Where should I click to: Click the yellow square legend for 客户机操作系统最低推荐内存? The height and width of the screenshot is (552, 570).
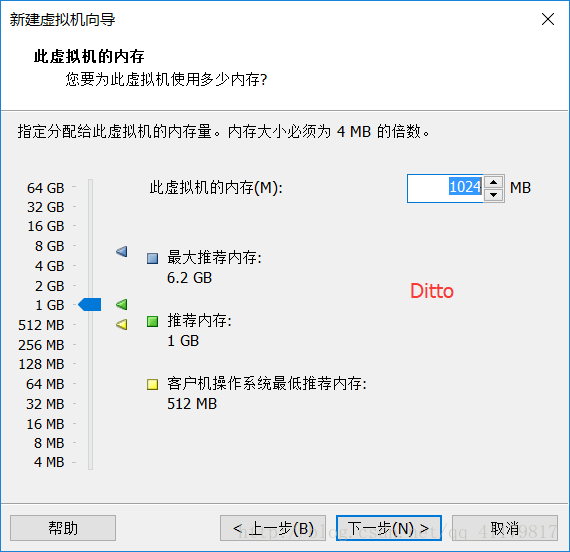point(152,384)
